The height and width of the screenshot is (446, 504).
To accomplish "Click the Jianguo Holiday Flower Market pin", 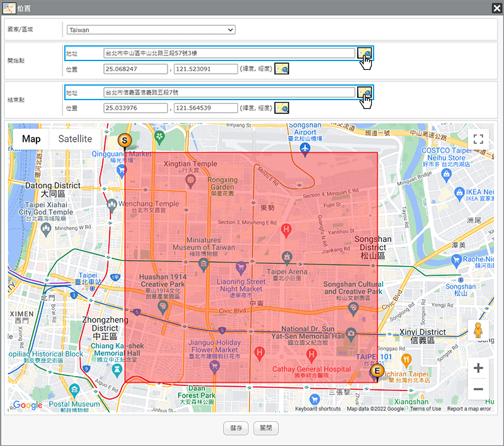I will click(x=214, y=367).
